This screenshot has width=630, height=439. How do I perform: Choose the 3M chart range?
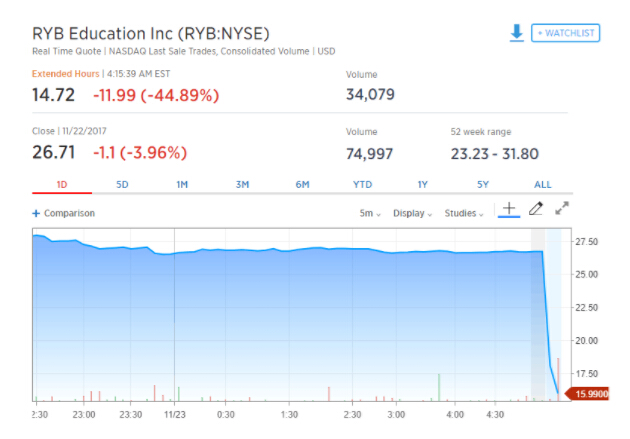[x=242, y=184]
